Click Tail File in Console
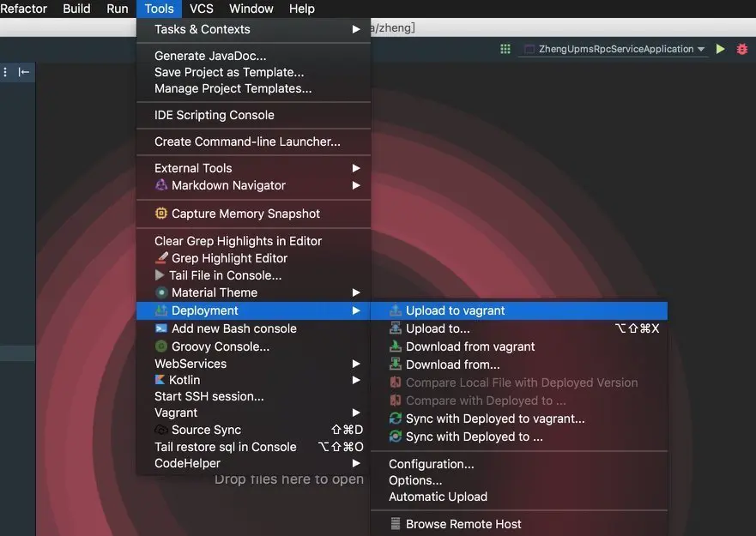The height and width of the screenshot is (536, 756). (x=225, y=275)
